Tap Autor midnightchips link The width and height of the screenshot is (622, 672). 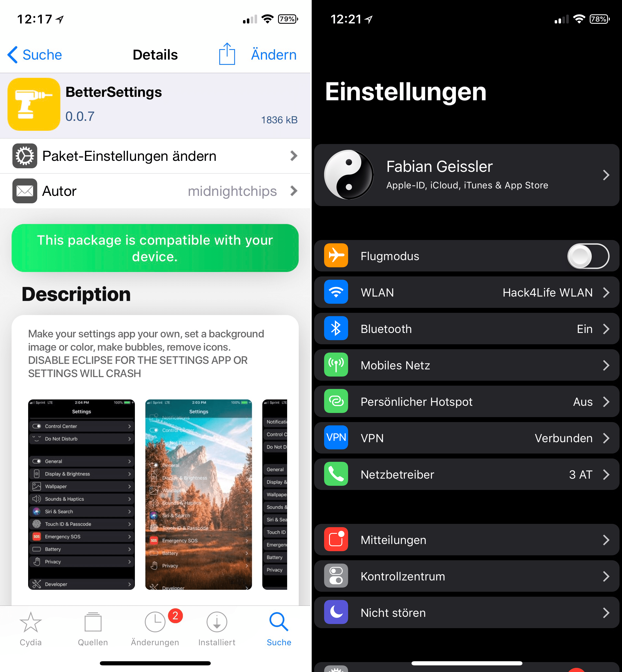click(156, 191)
